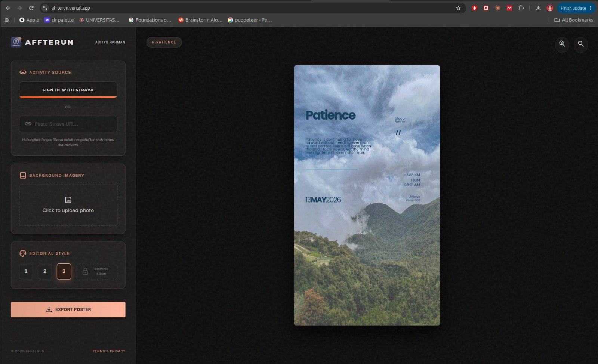Click the Affterun Poster 003 caption
Image resolution: width=598 pixels, height=364 pixels.
(413, 198)
